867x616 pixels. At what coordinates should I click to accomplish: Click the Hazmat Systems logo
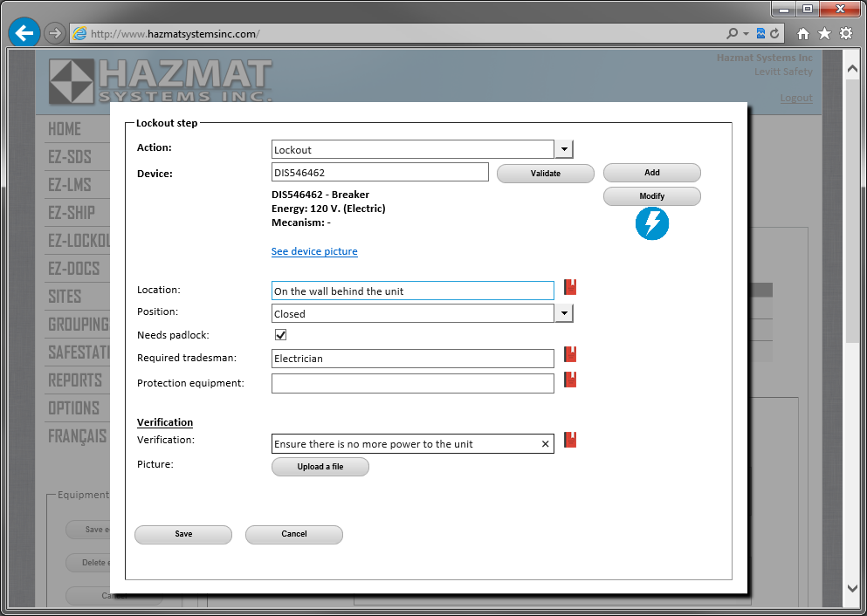161,80
